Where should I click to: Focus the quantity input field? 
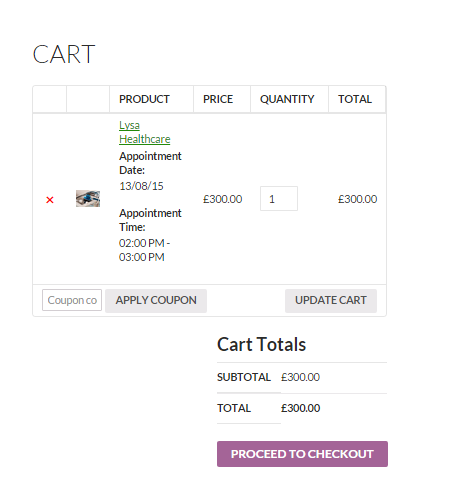click(x=279, y=199)
